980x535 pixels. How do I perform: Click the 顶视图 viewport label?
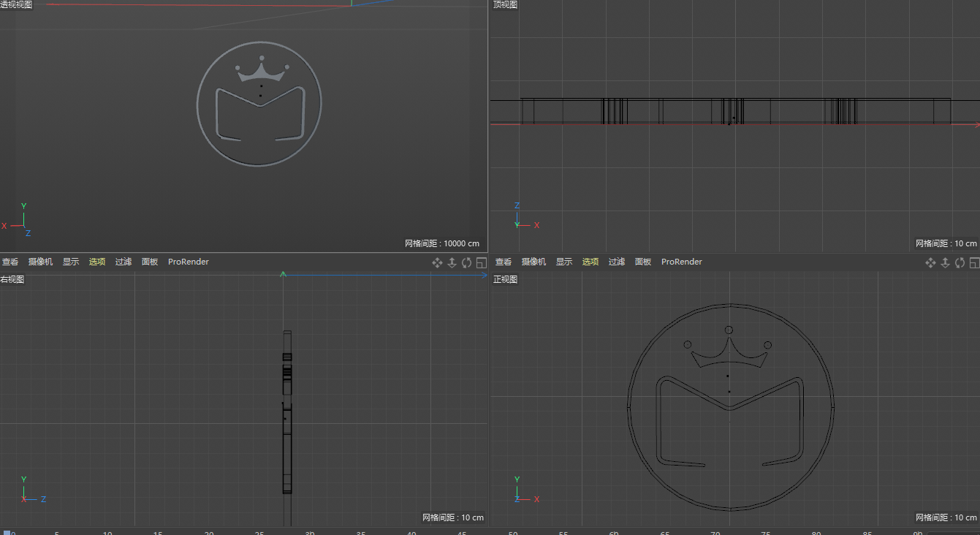(x=505, y=4)
